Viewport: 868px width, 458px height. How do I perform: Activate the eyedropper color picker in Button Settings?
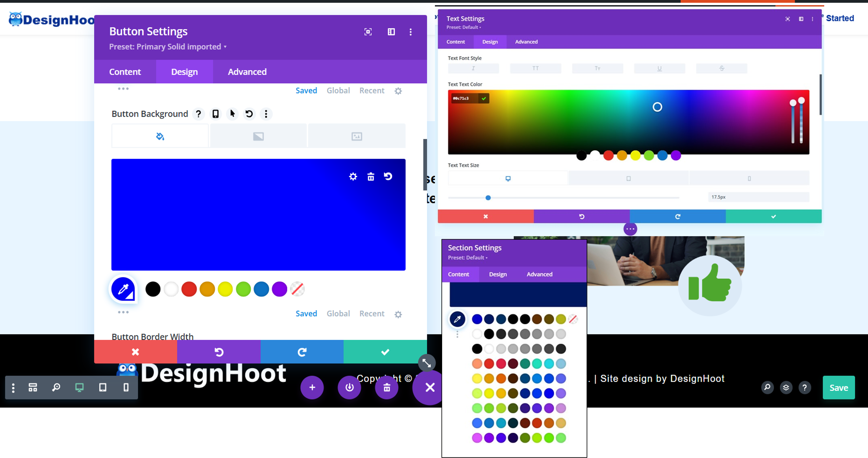123,289
